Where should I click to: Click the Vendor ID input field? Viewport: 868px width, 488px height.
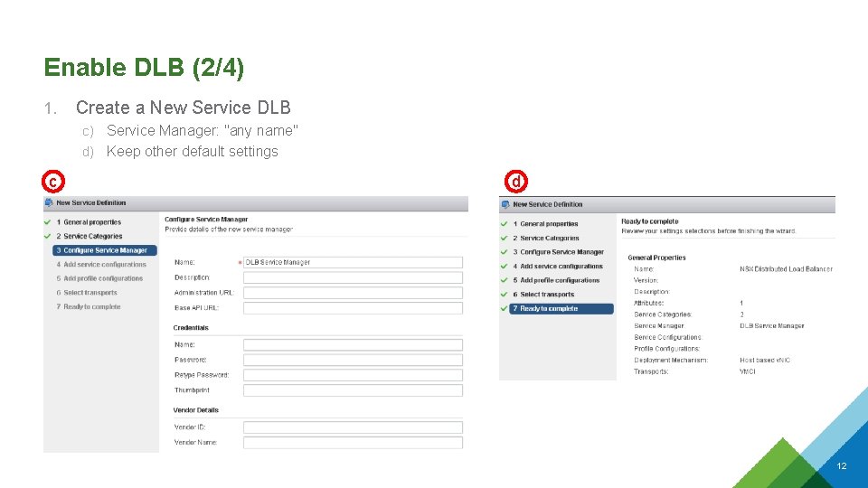(353, 427)
